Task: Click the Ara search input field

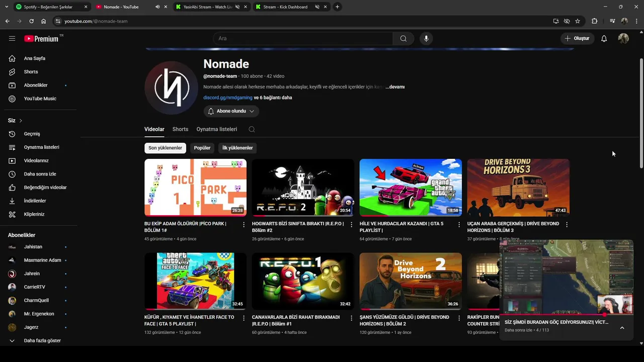Action: (x=303, y=39)
